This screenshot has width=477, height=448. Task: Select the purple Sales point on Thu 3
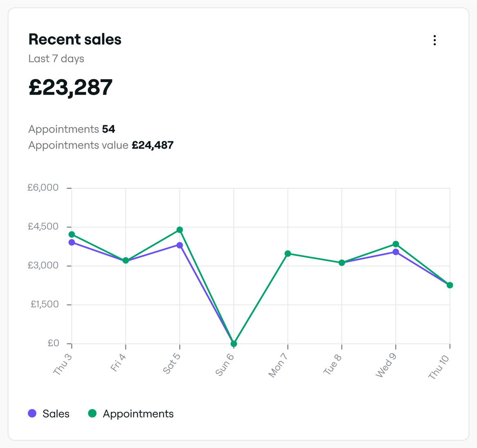72,243
